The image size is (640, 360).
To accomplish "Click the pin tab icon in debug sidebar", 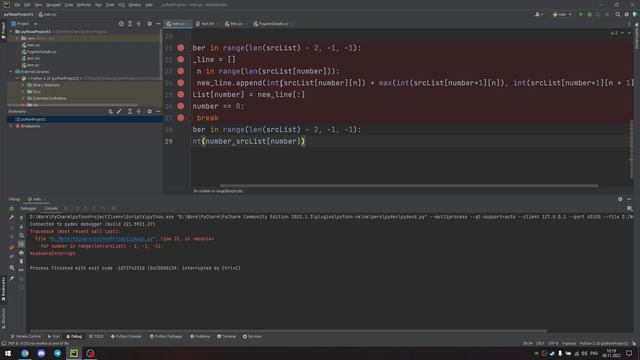I will (x=11, y=278).
